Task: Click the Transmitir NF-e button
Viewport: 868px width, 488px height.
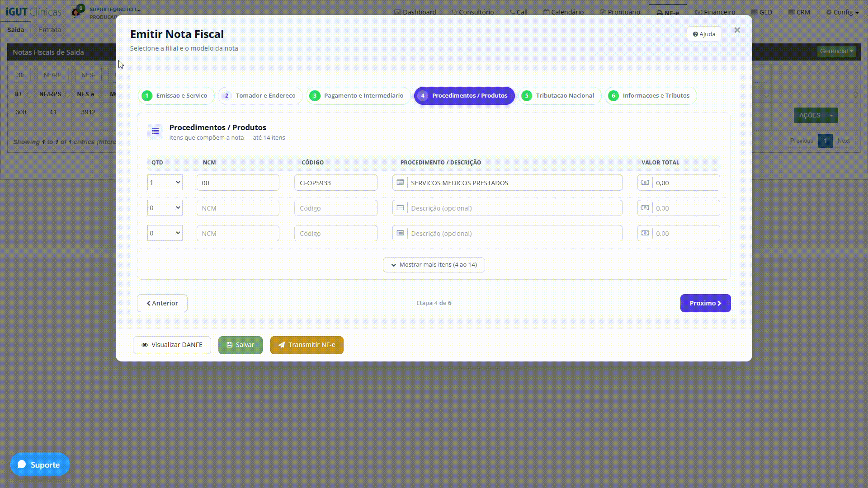Action: pos(307,345)
